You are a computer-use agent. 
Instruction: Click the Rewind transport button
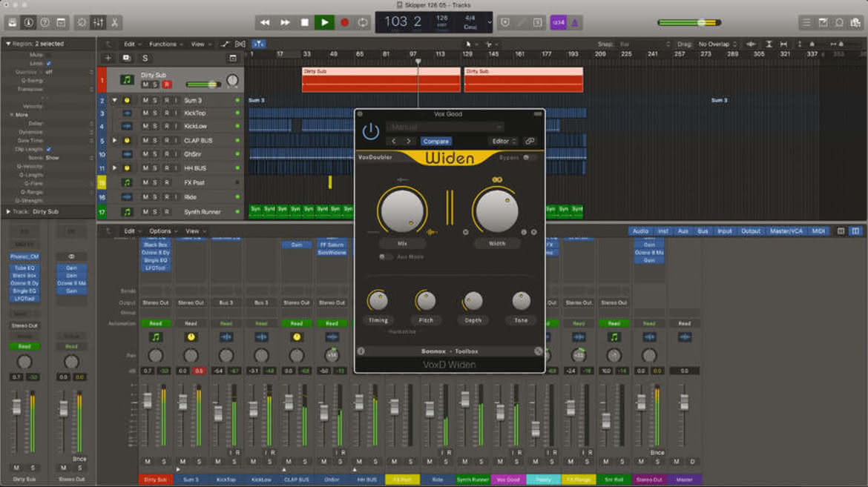[x=265, y=23]
